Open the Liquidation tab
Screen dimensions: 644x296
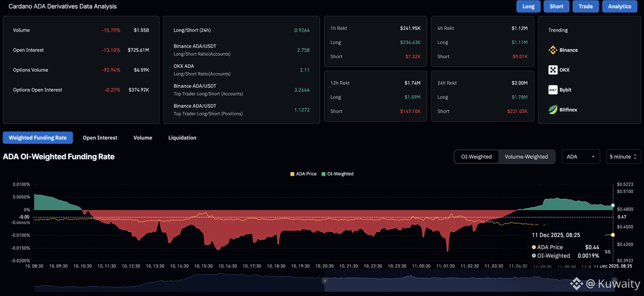coord(182,138)
